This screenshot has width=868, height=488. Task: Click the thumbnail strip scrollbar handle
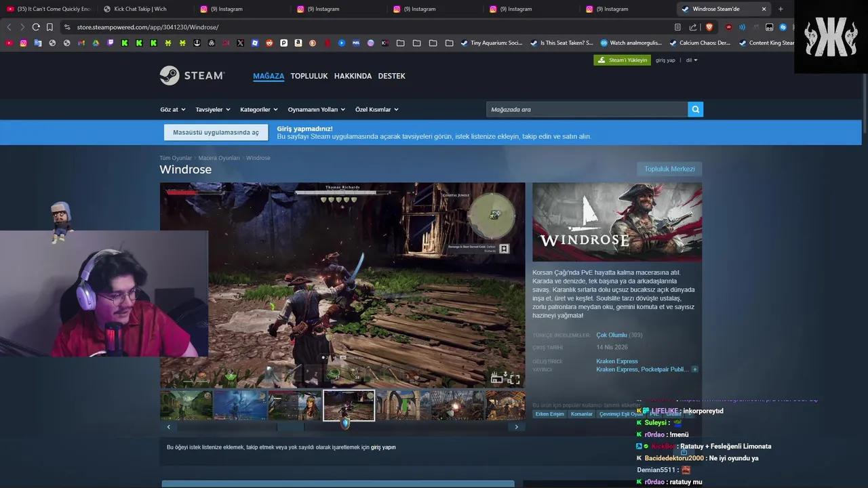(290, 427)
